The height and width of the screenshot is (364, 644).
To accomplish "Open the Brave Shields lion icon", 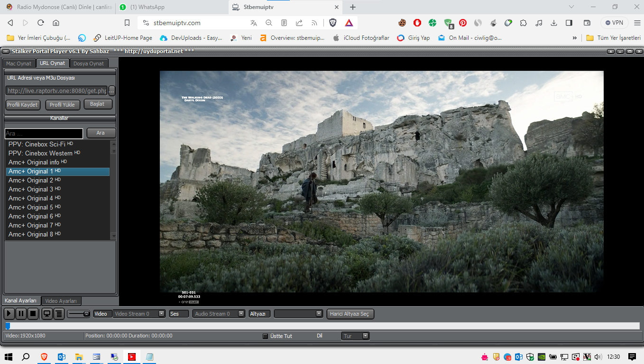I will click(333, 23).
